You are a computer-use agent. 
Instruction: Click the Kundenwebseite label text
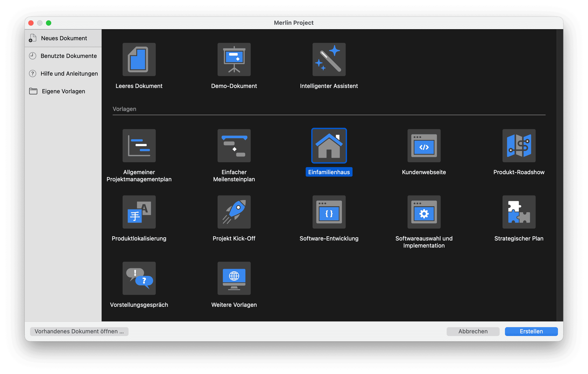pyautogui.click(x=424, y=172)
